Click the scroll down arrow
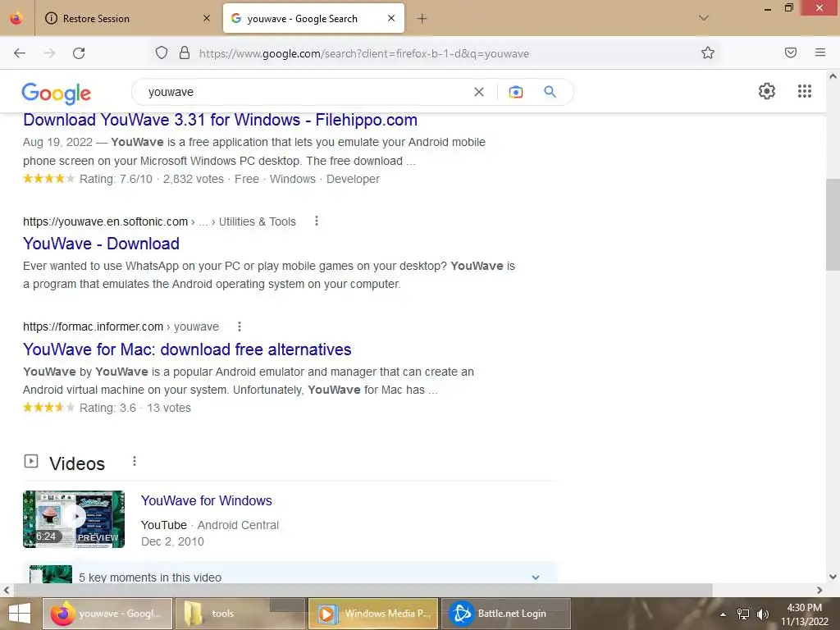 pyautogui.click(x=833, y=577)
